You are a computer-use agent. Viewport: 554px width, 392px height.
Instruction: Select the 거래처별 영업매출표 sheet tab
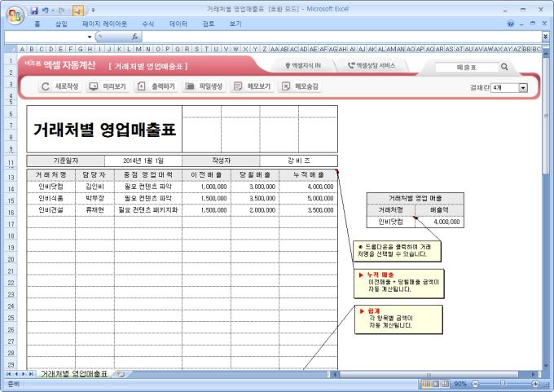73,373
